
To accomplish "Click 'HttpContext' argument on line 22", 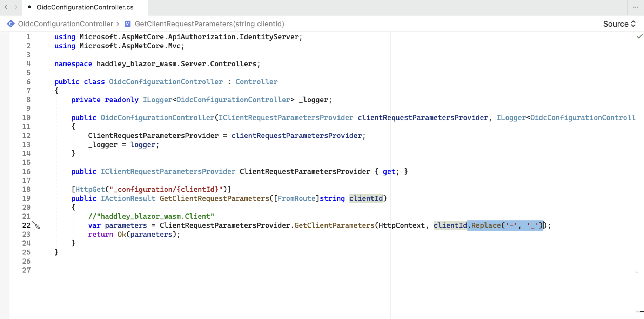I will pos(402,225).
